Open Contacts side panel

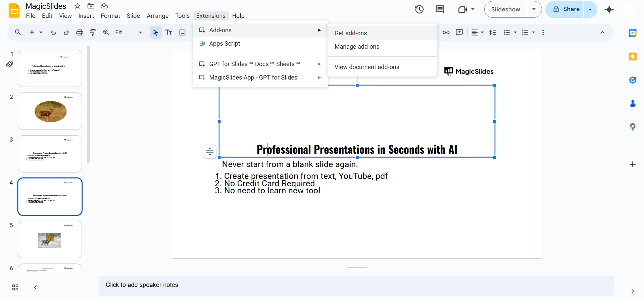[633, 103]
